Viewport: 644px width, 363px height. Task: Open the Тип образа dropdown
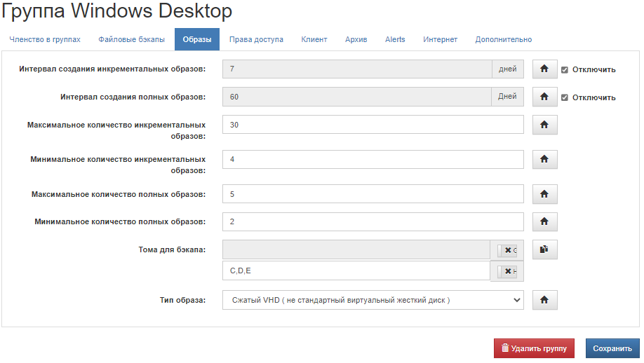[x=373, y=300]
